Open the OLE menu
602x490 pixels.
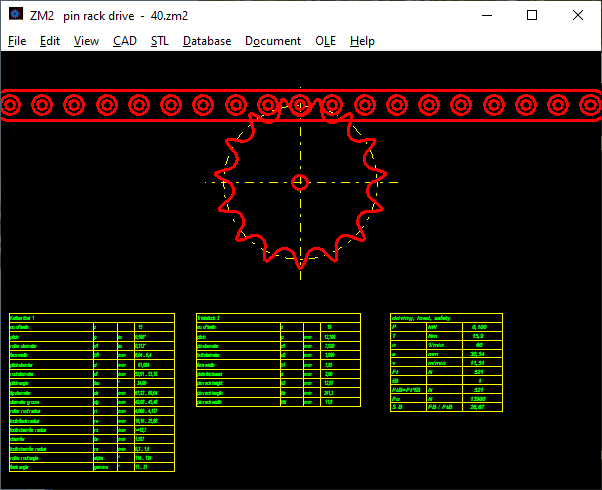(x=325, y=41)
